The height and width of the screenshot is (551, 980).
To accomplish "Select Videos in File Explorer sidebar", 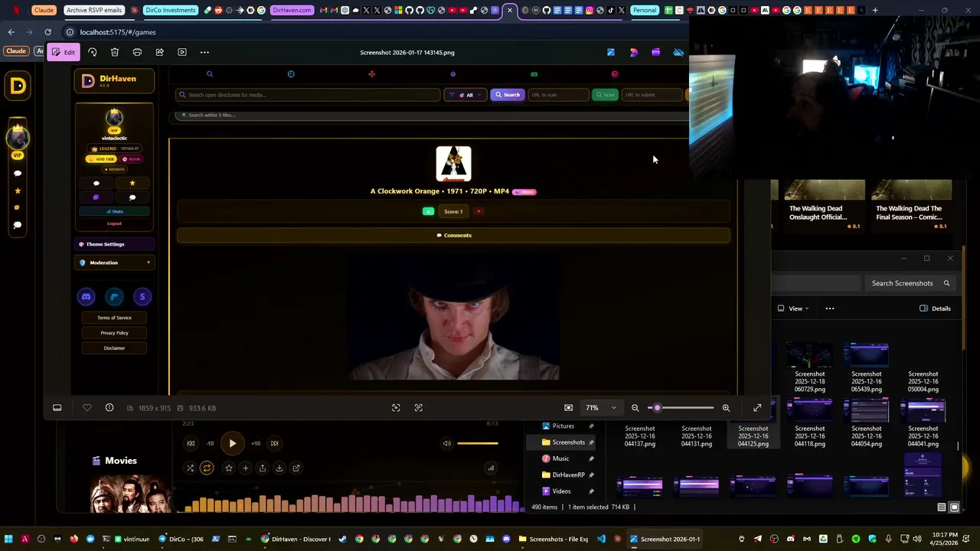I will [x=561, y=491].
